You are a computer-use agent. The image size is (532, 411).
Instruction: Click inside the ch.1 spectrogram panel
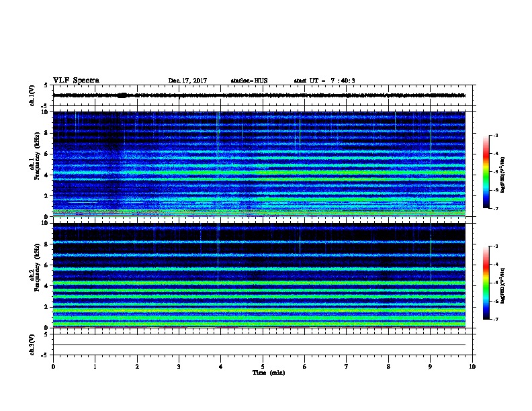259,164
